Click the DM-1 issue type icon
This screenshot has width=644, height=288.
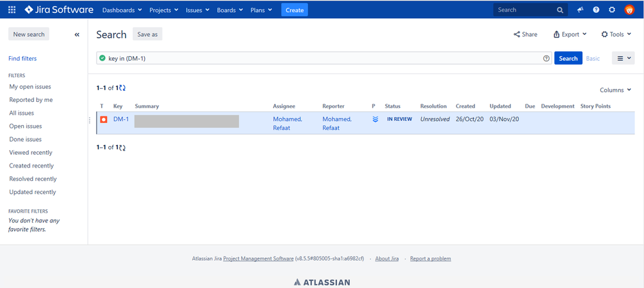click(x=104, y=119)
